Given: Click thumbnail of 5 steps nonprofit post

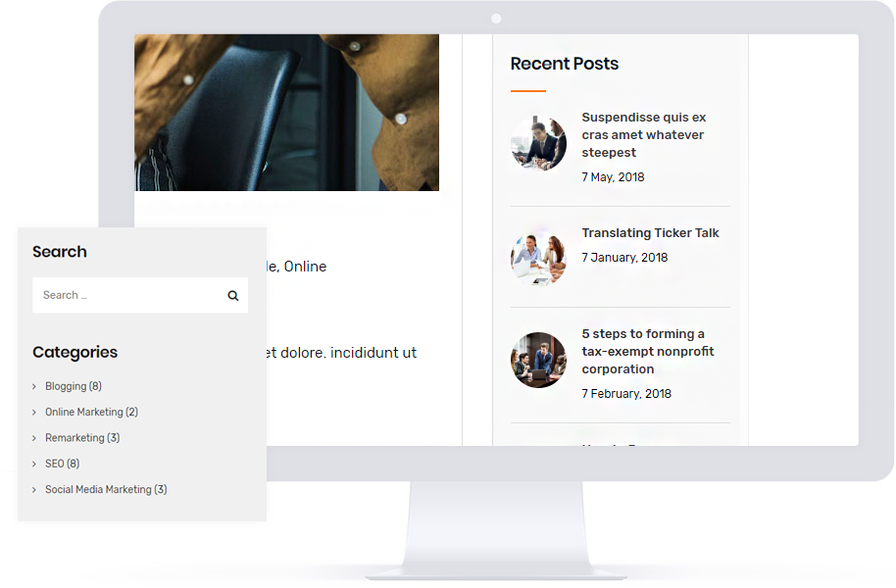Looking at the screenshot, I should (x=538, y=360).
